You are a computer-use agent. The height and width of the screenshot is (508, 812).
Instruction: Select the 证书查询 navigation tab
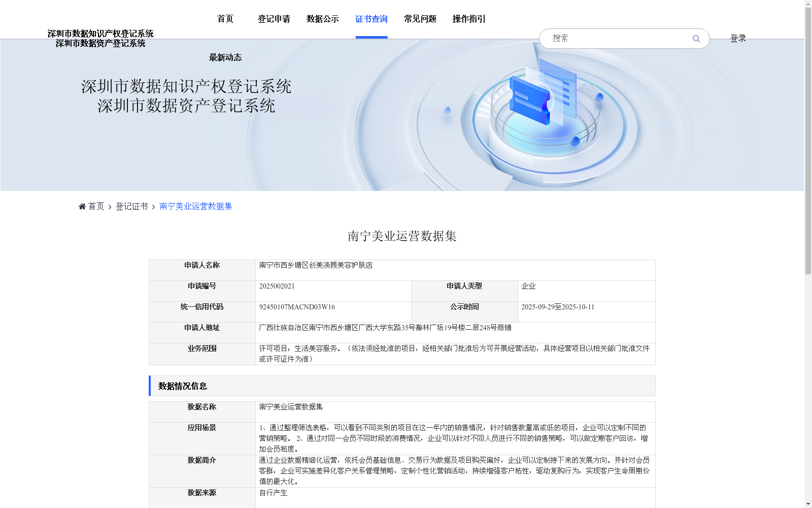[x=371, y=19]
